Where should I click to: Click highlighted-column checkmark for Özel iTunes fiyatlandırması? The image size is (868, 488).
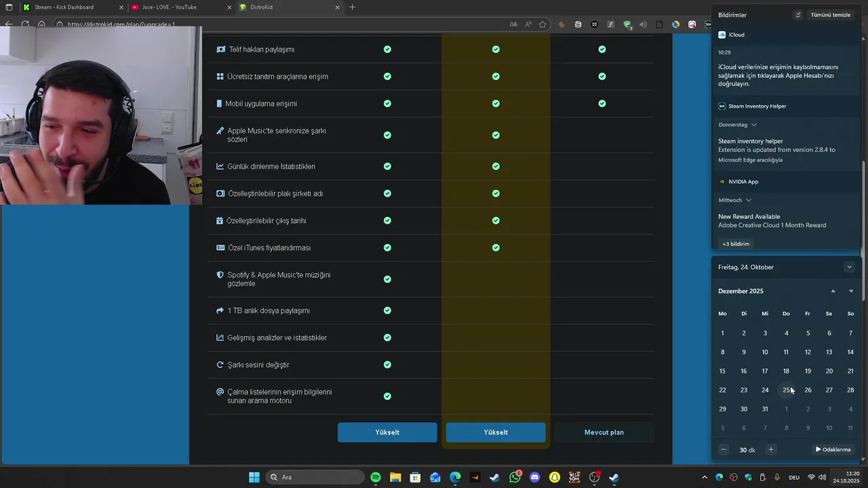click(x=496, y=247)
